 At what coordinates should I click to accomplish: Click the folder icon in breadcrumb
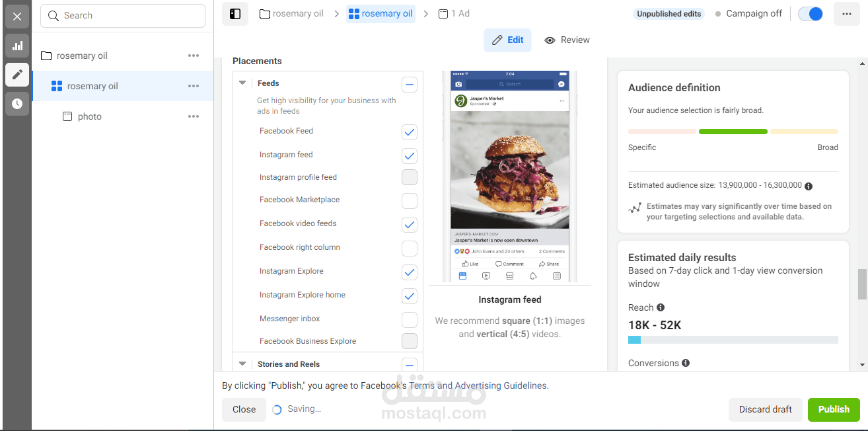coord(265,13)
